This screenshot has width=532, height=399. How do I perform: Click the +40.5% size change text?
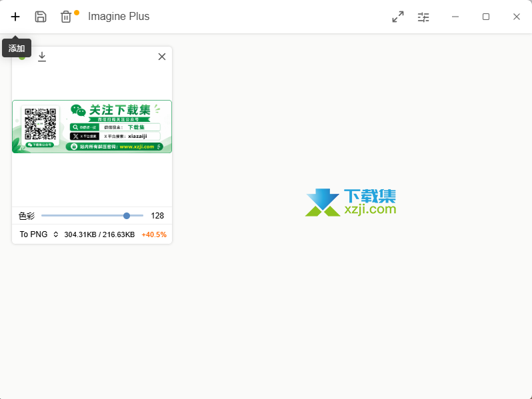pyautogui.click(x=154, y=234)
